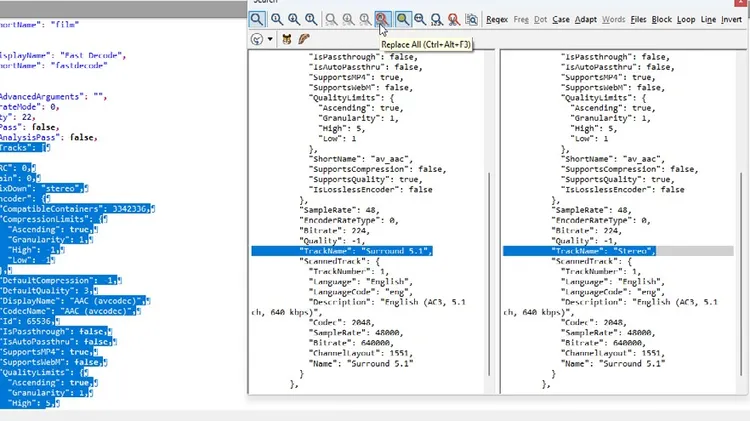Viewport: 750px width, 421px height.
Task: Click the highlighted Prepare to Search magnifier icon
Action: [257, 19]
